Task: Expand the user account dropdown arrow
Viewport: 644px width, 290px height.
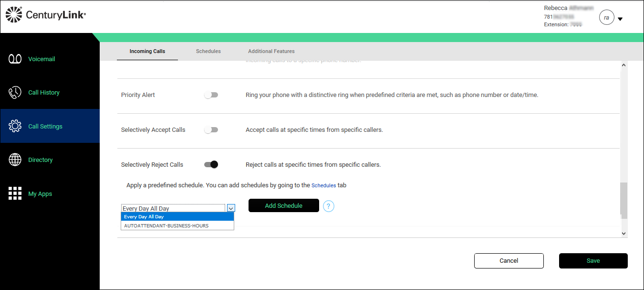Action: [620, 19]
